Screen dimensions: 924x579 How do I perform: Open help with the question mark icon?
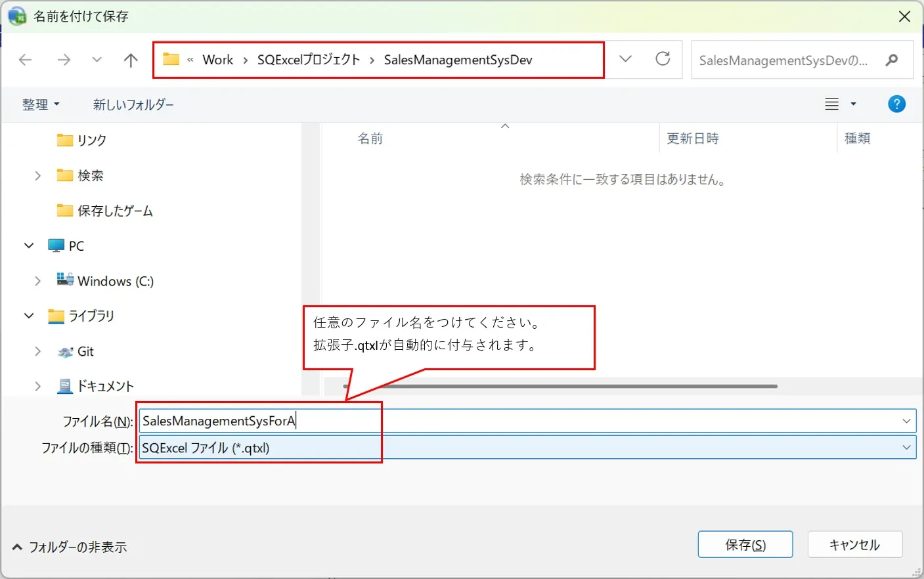click(x=896, y=104)
